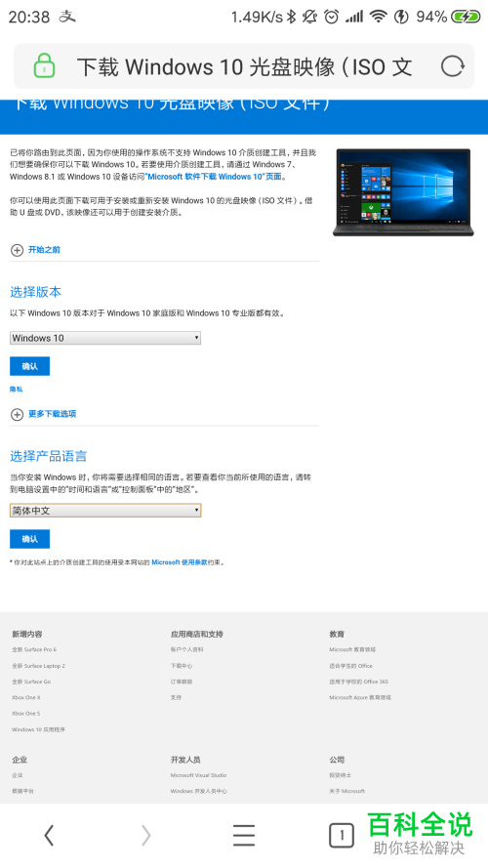Tap the muted bell status icon
488x868 pixels.
click(309, 17)
